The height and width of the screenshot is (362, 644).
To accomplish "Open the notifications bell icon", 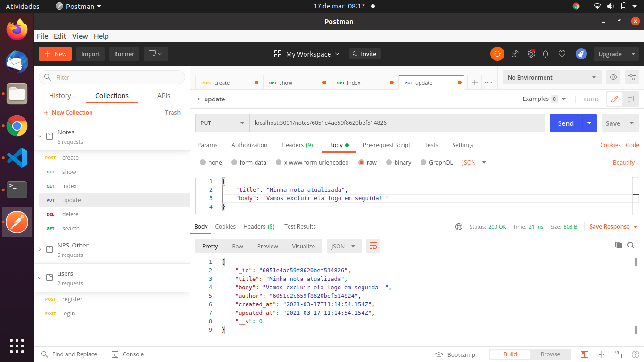I will (545, 54).
